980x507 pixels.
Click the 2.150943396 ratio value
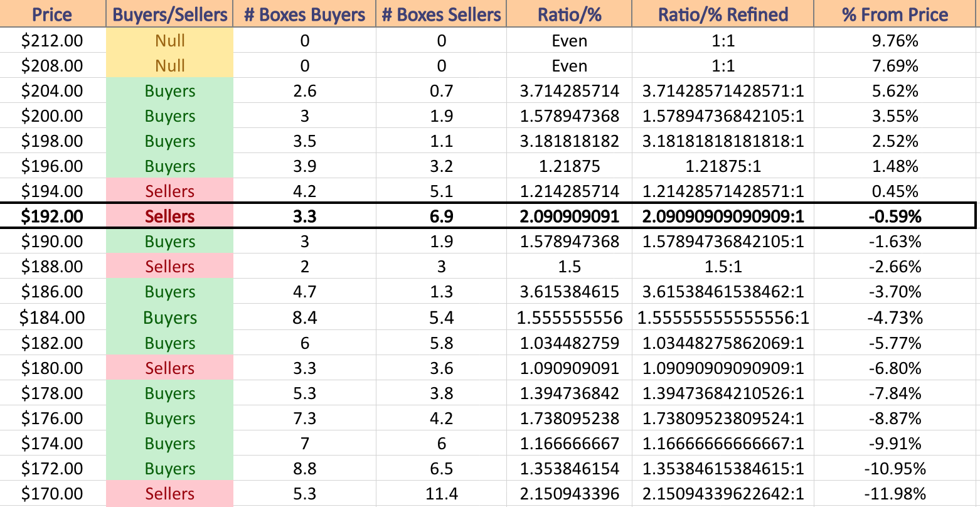569,494
